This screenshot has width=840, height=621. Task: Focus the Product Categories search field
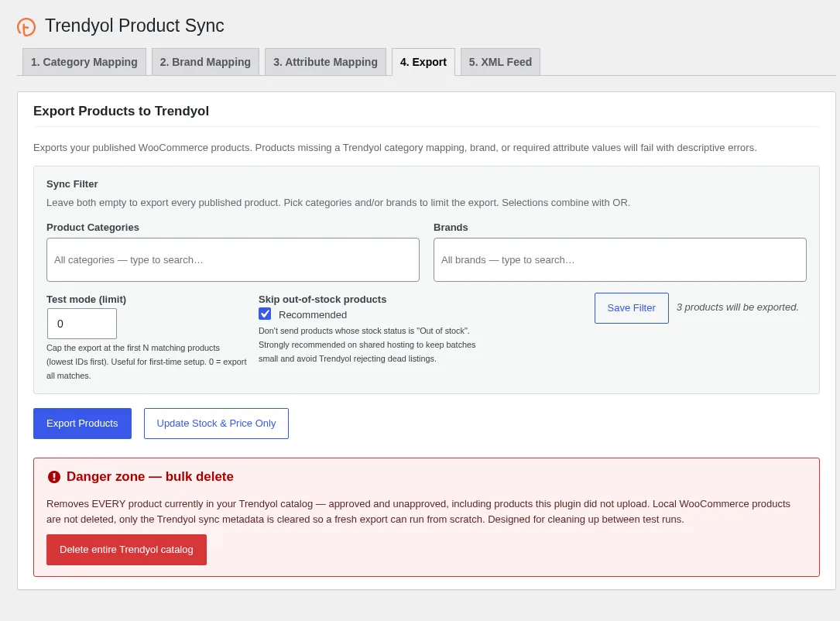pyautogui.click(x=233, y=260)
